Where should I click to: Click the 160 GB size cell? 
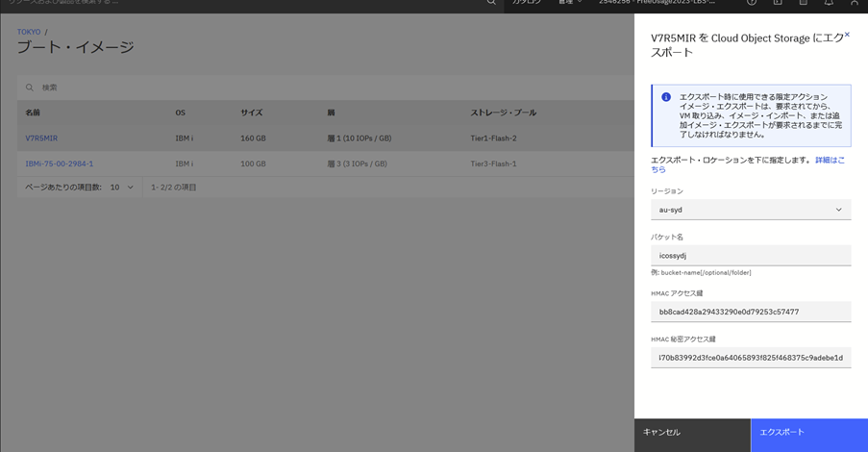point(253,138)
